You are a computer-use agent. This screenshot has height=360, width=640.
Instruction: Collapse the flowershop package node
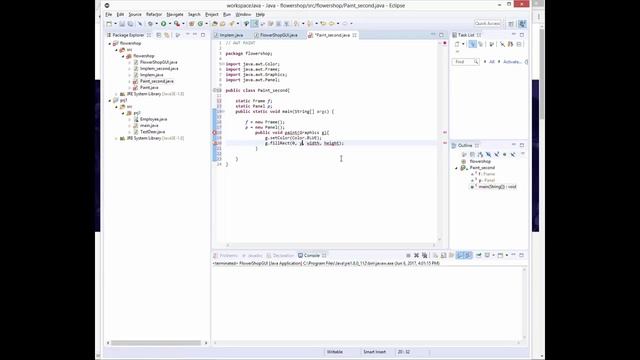click(123, 56)
